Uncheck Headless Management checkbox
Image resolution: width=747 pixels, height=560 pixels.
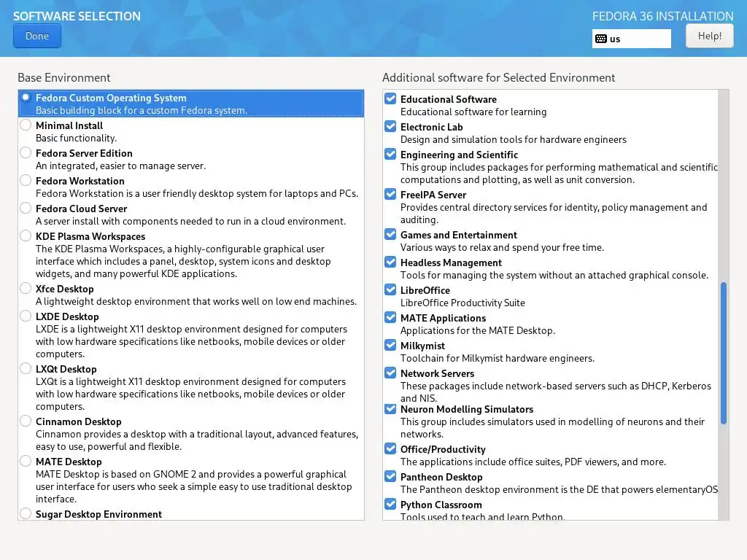click(x=390, y=262)
